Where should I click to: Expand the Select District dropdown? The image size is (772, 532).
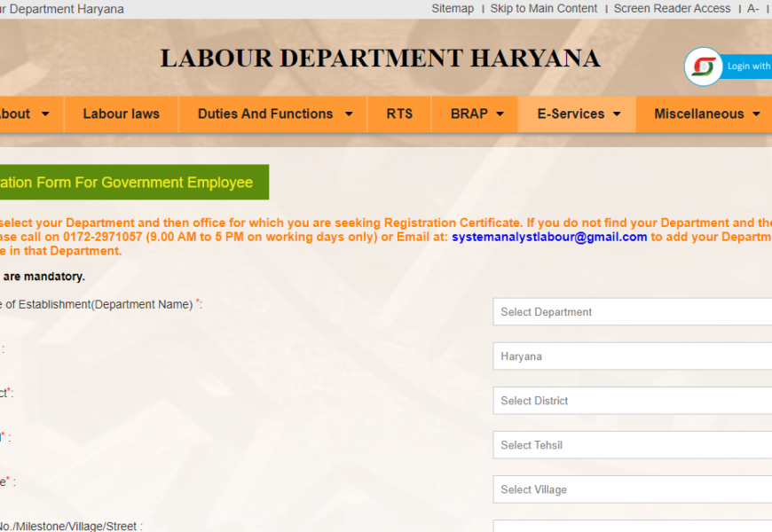[632, 401]
